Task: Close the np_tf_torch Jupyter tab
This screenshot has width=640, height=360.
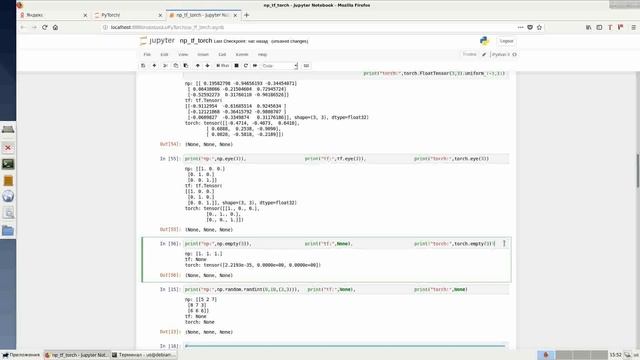Action: pyautogui.click(x=235, y=15)
